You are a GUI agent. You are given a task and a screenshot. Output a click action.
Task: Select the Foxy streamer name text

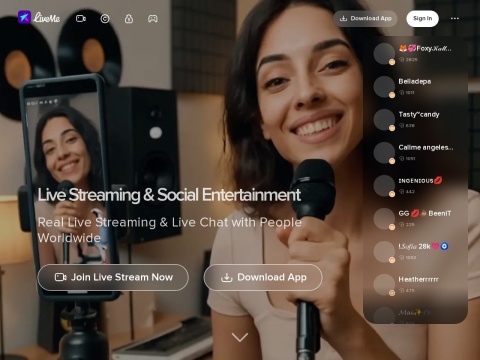click(x=425, y=48)
